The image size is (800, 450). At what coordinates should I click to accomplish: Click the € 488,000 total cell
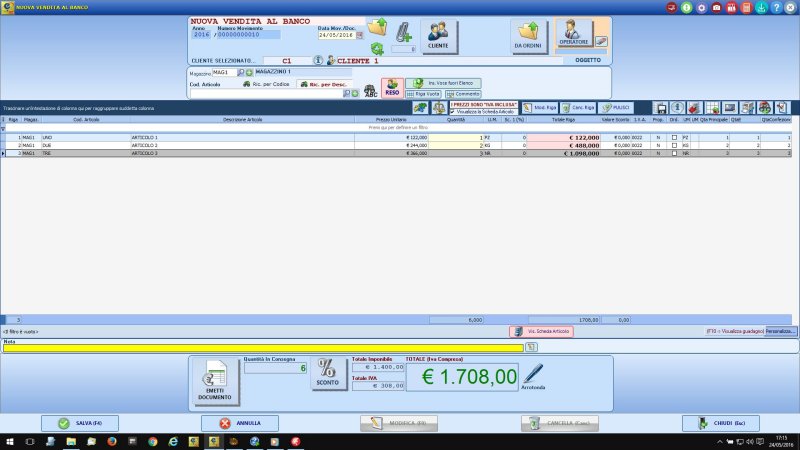tap(563, 145)
